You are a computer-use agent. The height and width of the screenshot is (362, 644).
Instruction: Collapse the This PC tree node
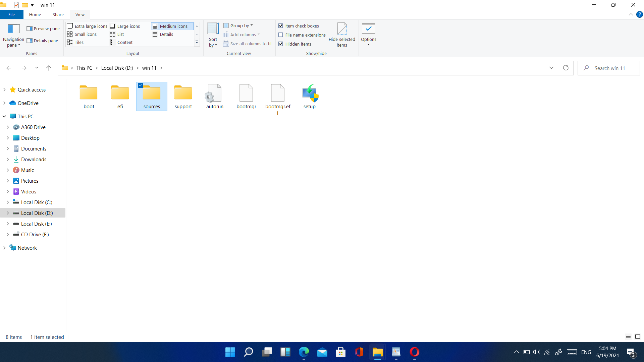point(4,116)
